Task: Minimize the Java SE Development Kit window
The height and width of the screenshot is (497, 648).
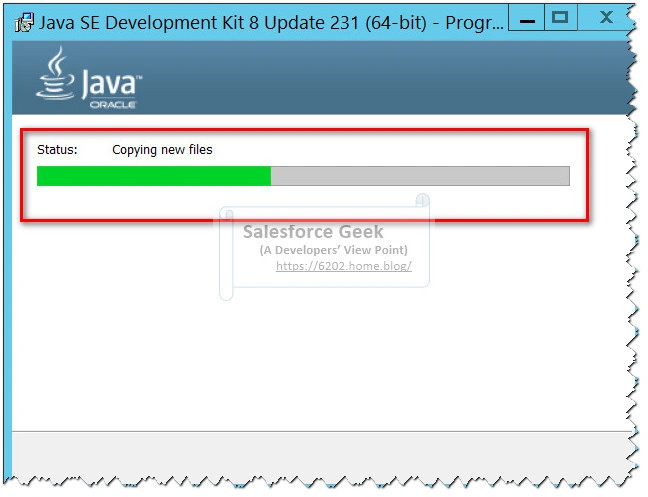Action: [x=526, y=18]
